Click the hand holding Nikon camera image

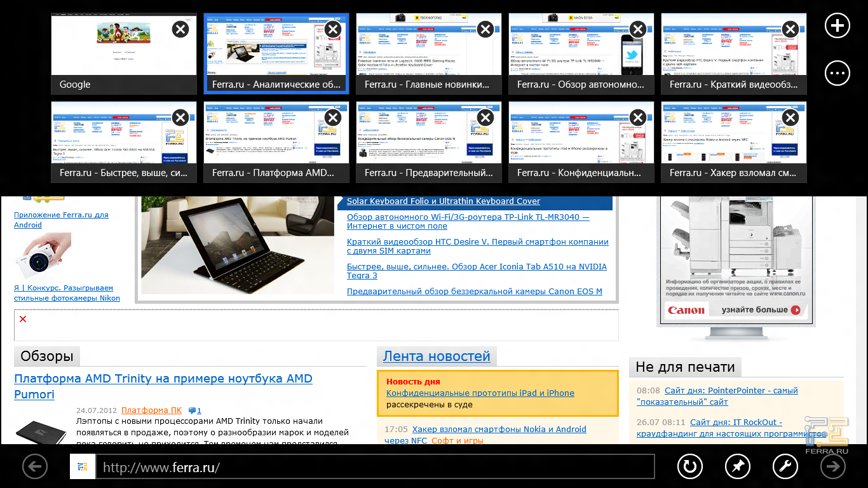coord(43,257)
